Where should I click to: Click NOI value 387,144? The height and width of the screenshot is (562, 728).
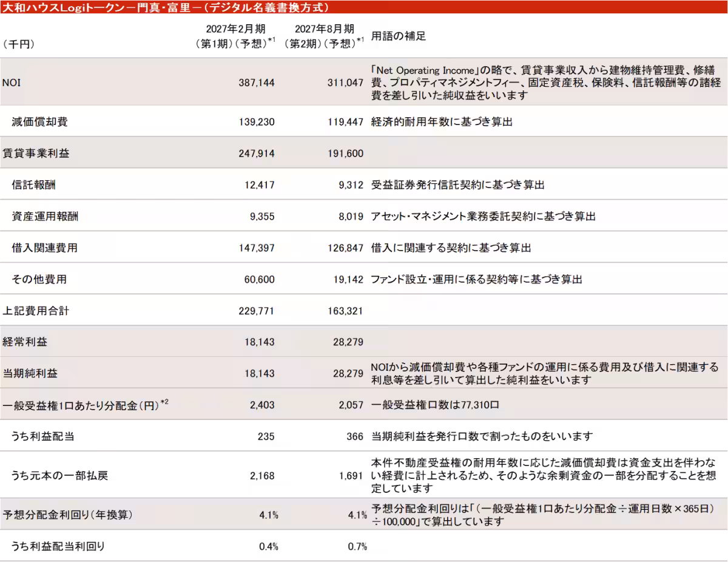(x=257, y=83)
